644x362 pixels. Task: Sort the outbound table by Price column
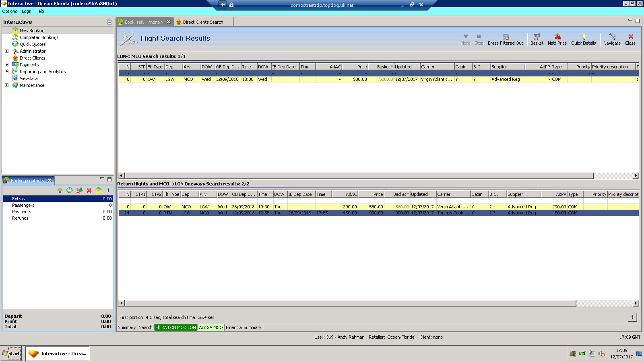click(355, 67)
